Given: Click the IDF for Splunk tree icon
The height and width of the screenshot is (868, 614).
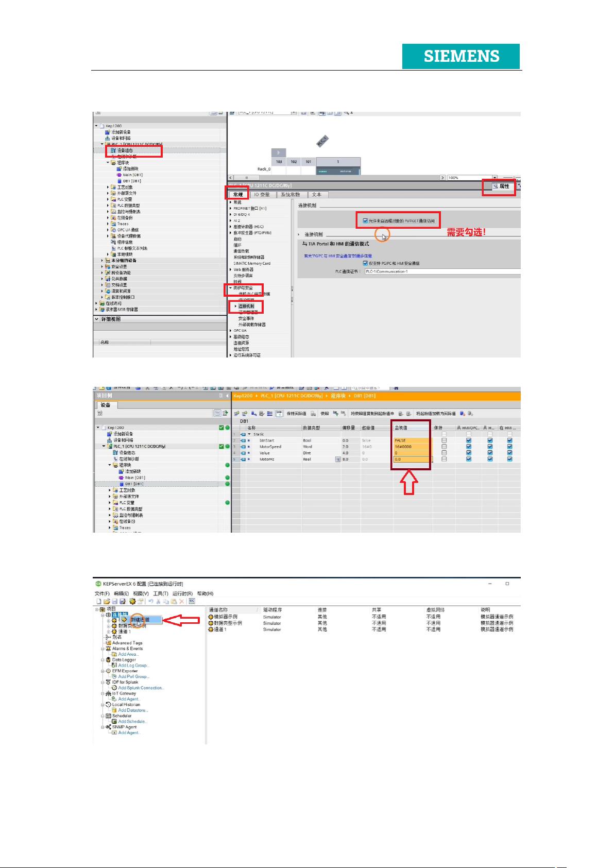Looking at the screenshot, I should click(x=108, y=682).
